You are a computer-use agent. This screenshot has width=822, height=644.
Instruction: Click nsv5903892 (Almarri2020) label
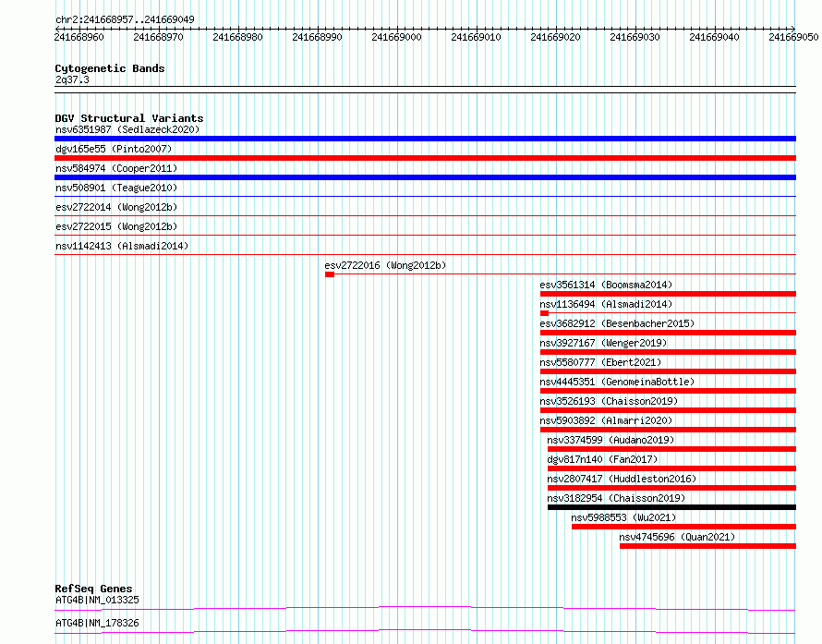606,420
